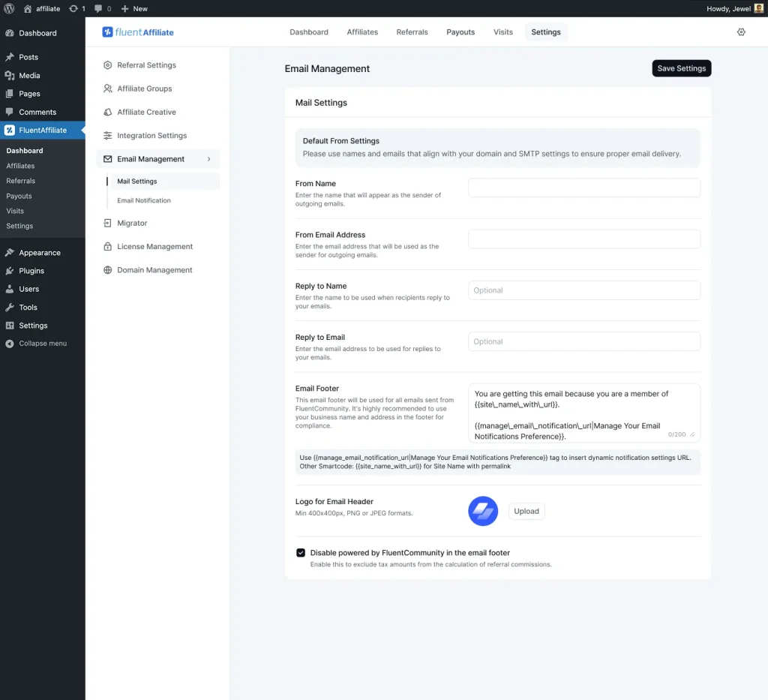Select the Settings tab in top navigation
768x700 pixels.
(546, 32)
